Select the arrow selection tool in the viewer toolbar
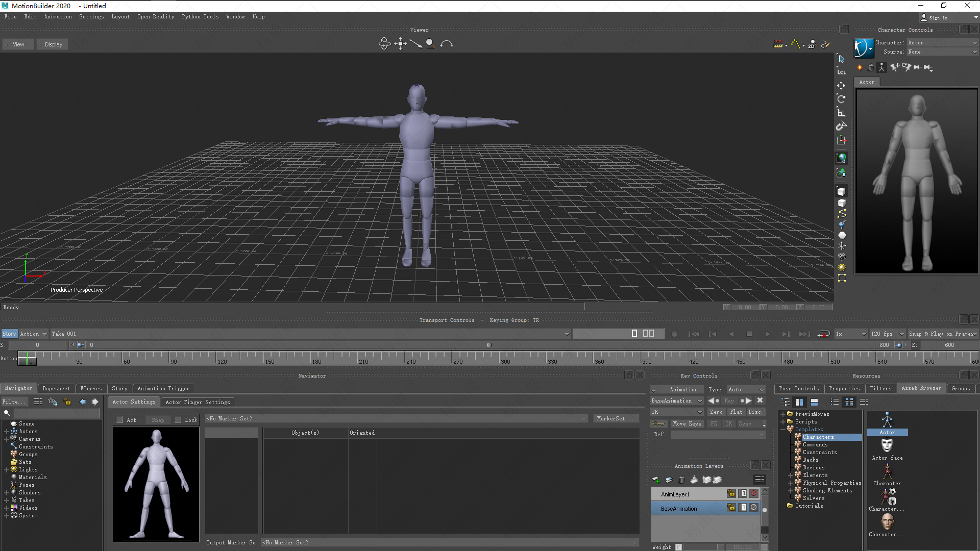Image resolution: width=980 pixels, height=551 pixels. click(841, 59)
